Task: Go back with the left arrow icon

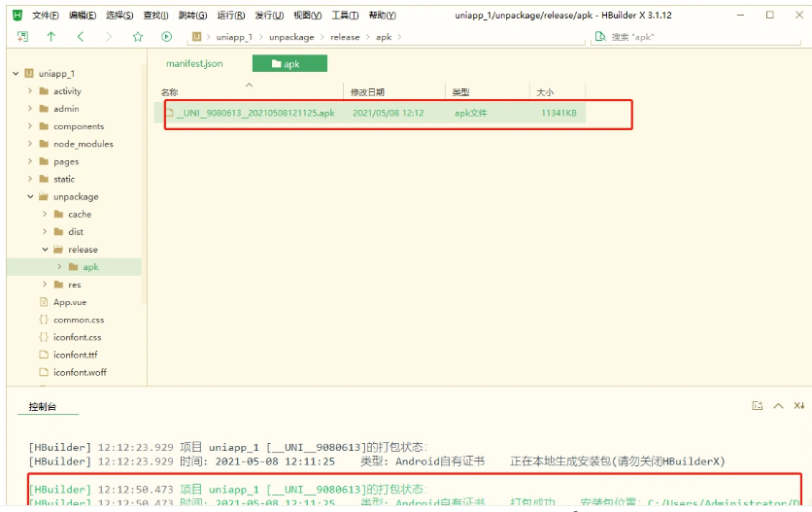Action: click(80, 37)
